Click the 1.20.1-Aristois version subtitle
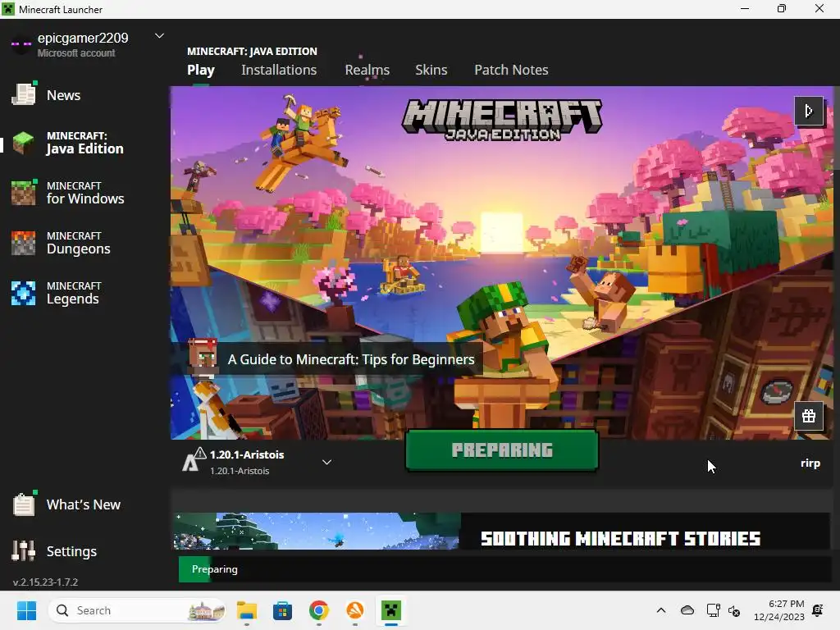The image size is (840, 630). tap(240, 471)
